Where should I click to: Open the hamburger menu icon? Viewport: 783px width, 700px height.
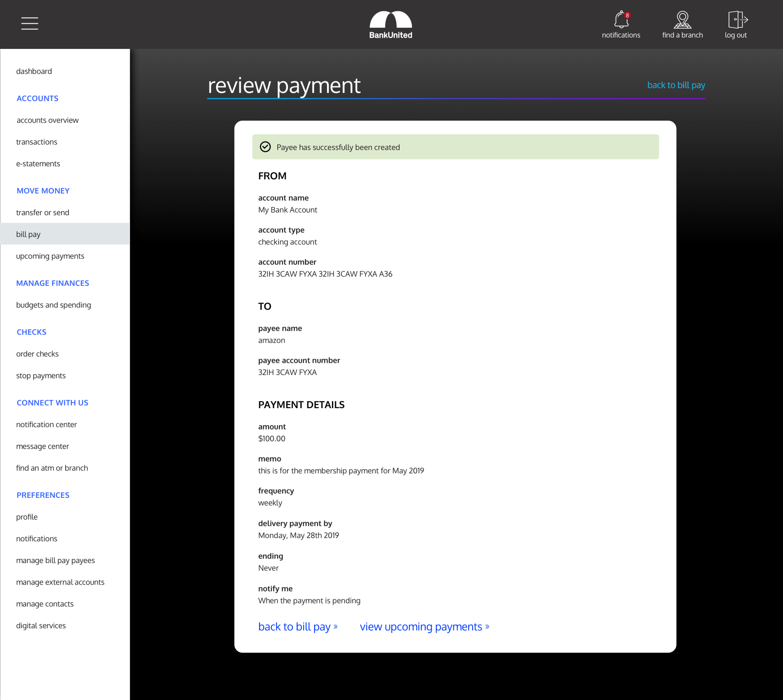(x=30, y=23)
